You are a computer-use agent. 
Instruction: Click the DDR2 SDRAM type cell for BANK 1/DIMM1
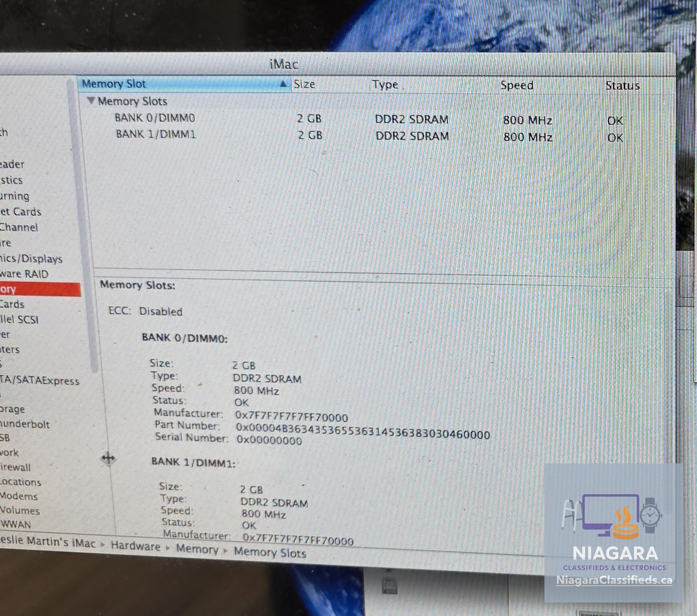point(412,136)
